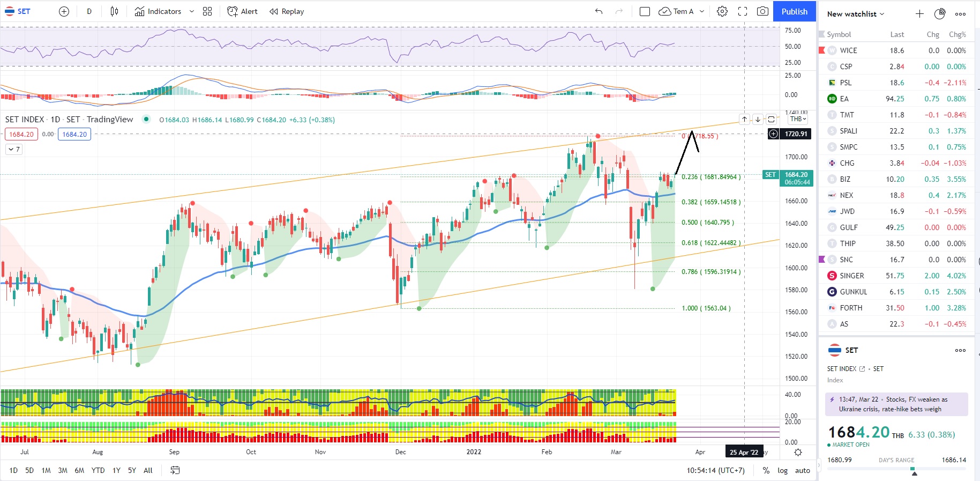Take a chart snapshot with camera icon

(x=762, y=11)
